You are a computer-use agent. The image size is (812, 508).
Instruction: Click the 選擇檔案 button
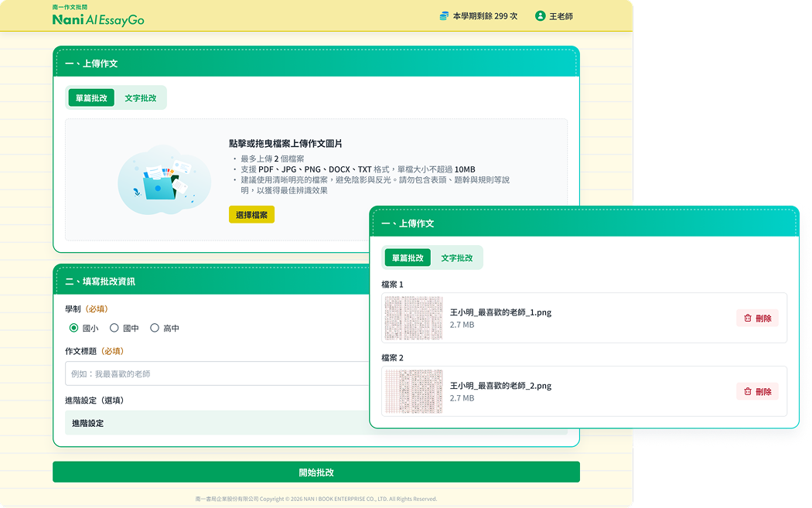tap(251, 215)
